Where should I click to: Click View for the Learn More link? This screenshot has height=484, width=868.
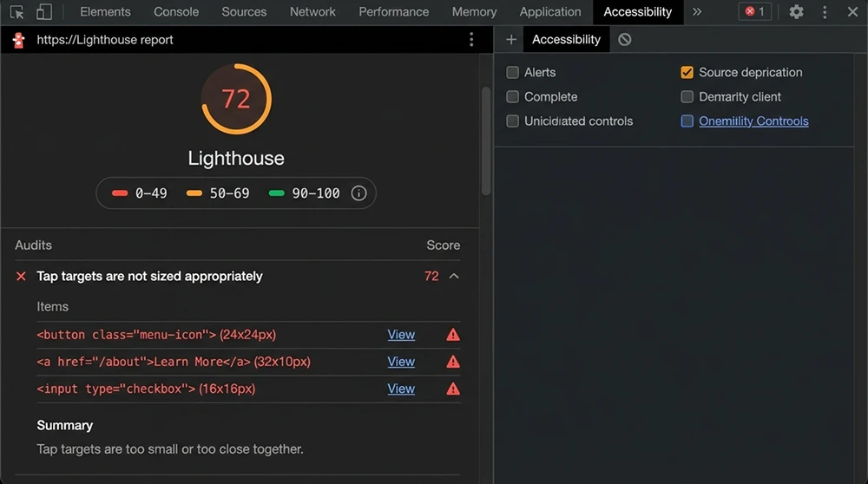(401, 362)
